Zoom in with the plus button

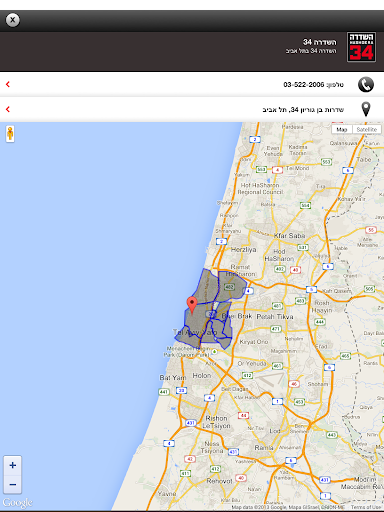pyautogui.click(x=13, y=465)
